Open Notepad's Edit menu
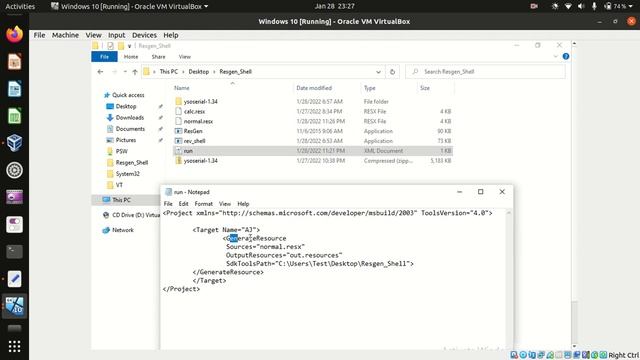This screenshot has width=640, height=360. coord(183,204)
